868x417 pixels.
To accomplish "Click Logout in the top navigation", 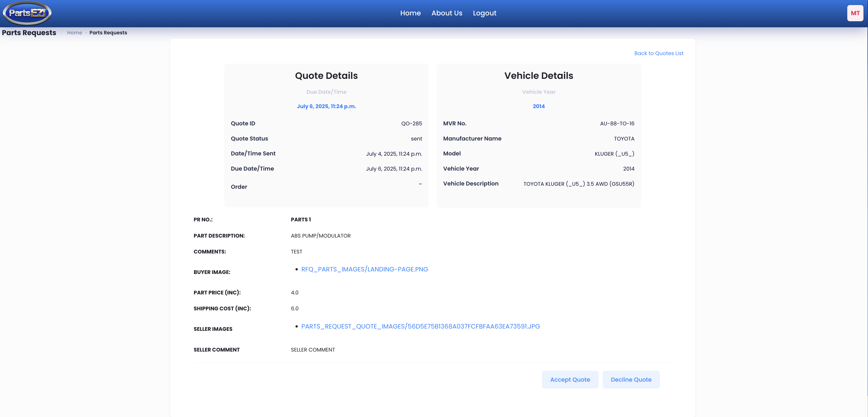I will [x=484, y=13].
